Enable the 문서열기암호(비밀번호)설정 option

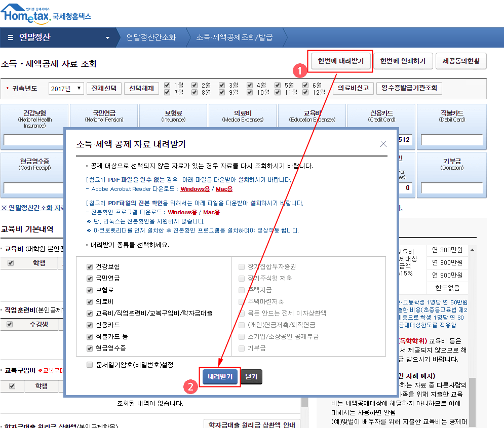click(90, 364)
